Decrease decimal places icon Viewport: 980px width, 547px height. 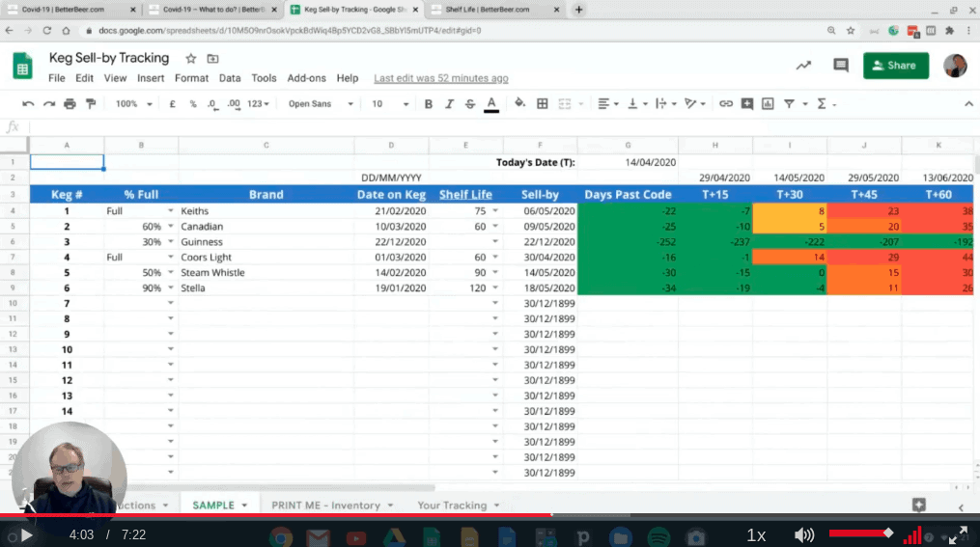coord(213,103)
